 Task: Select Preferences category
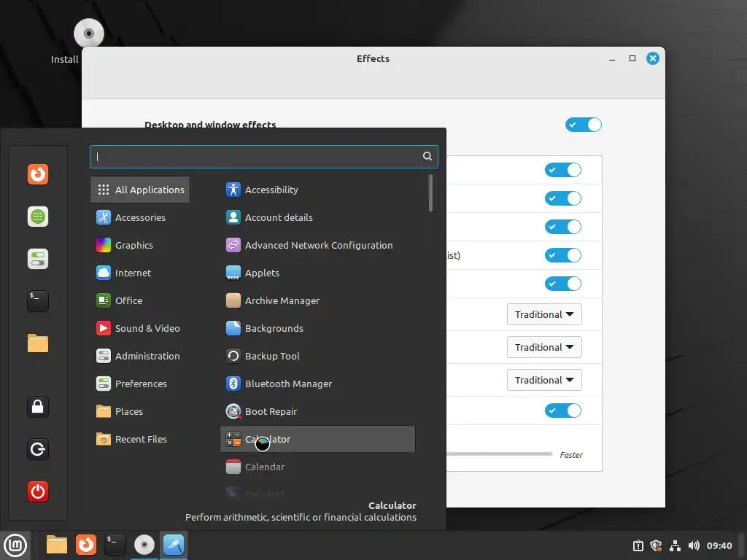click(x=140, y=384)
